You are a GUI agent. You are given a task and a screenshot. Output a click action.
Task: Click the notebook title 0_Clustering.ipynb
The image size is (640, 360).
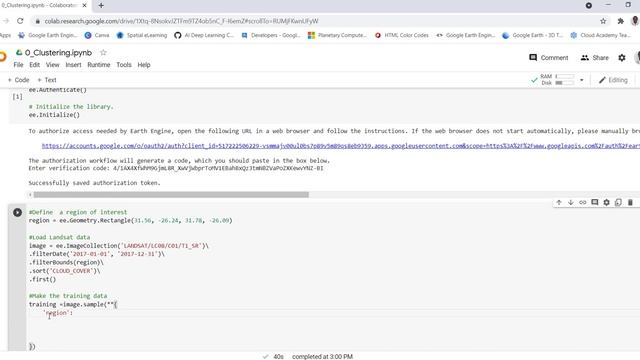coord(58,53)
